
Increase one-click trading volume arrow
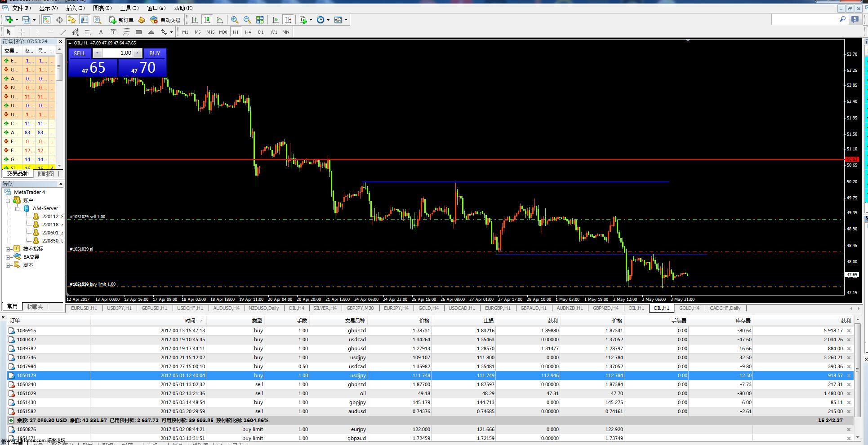pos(138,53)
